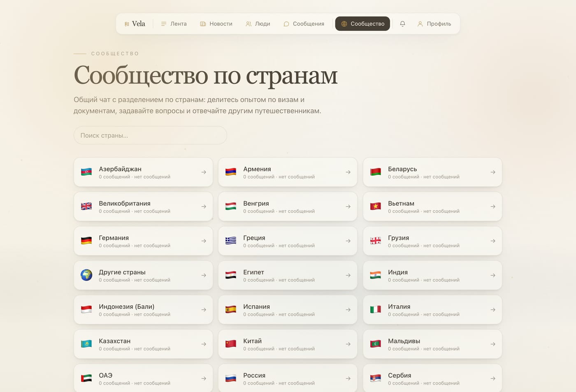Open the ОАЭ community card
The image size is (576, 392).
click(143, 378)
